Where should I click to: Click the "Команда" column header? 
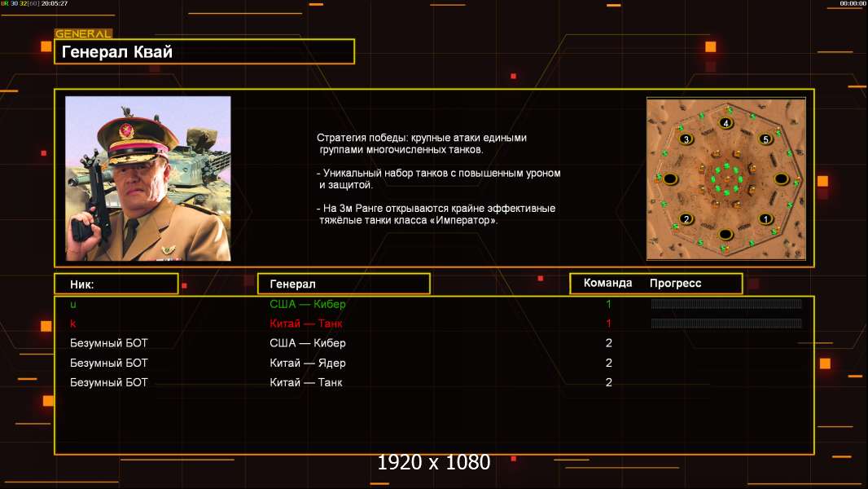(607, 283)
